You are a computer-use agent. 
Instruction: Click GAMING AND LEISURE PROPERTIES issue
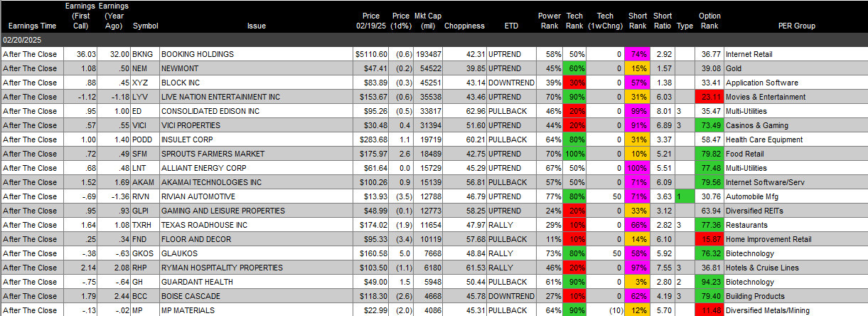[223, 211]
